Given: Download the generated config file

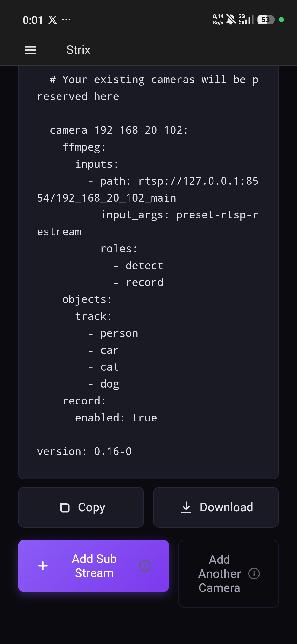Looking at the screenshot, I should (216, 507).
